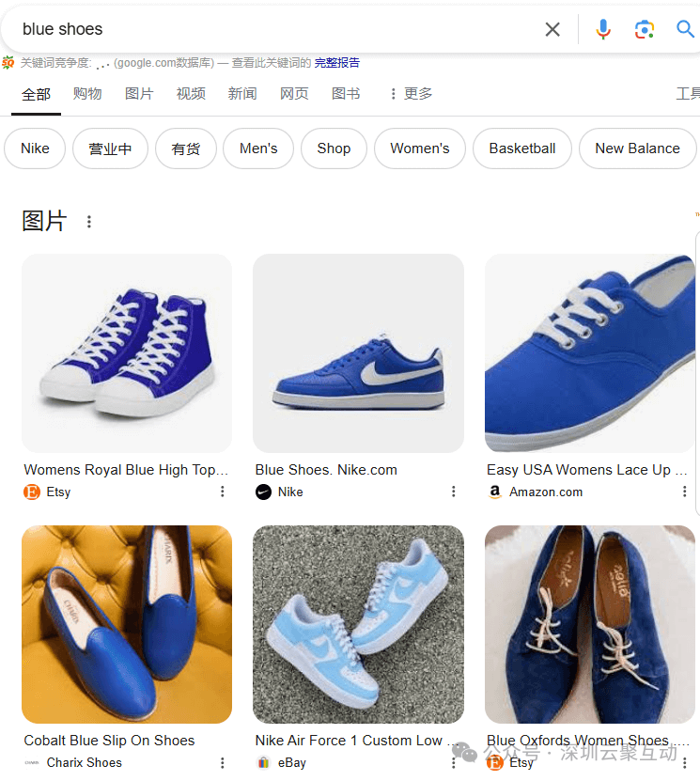Open options menu for 图片 section

click(x=89, y=222)
